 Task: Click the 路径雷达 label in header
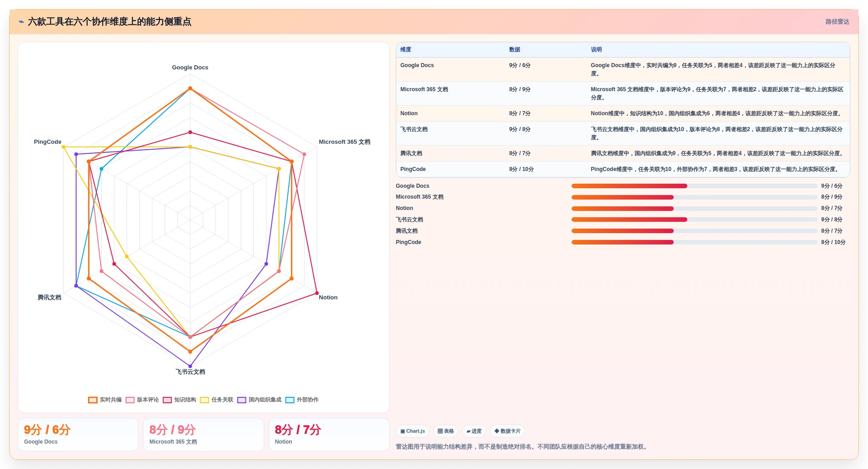(x=837, y=22)
